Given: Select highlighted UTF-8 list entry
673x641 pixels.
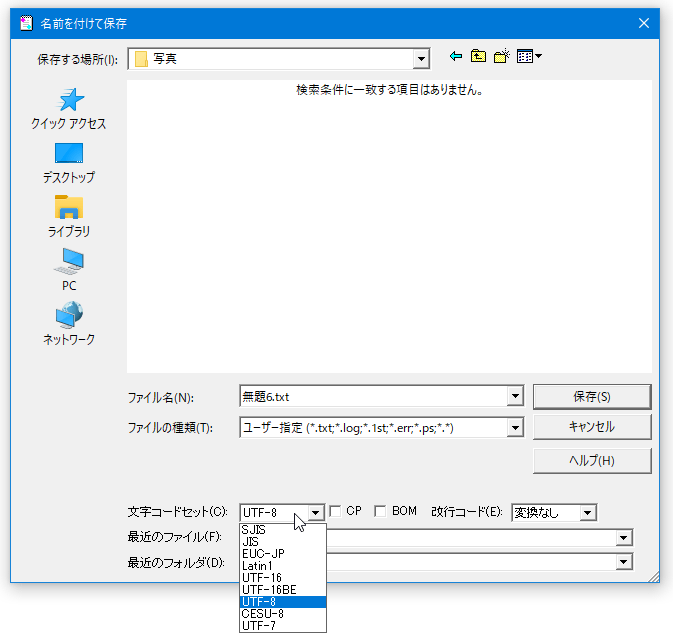Looking at the screenshot, I should tap(282, 602).
